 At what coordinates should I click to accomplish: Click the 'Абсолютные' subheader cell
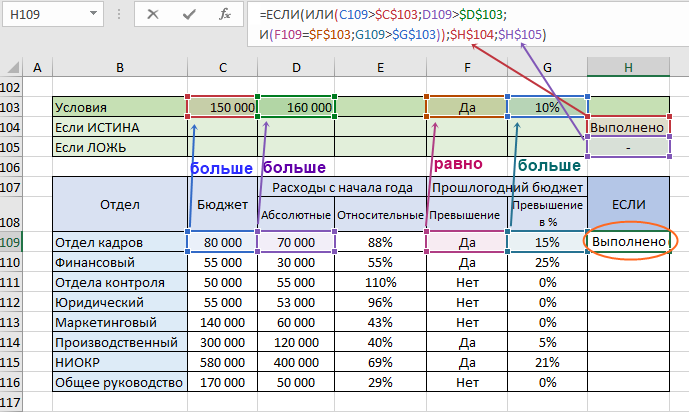[296, 214]
